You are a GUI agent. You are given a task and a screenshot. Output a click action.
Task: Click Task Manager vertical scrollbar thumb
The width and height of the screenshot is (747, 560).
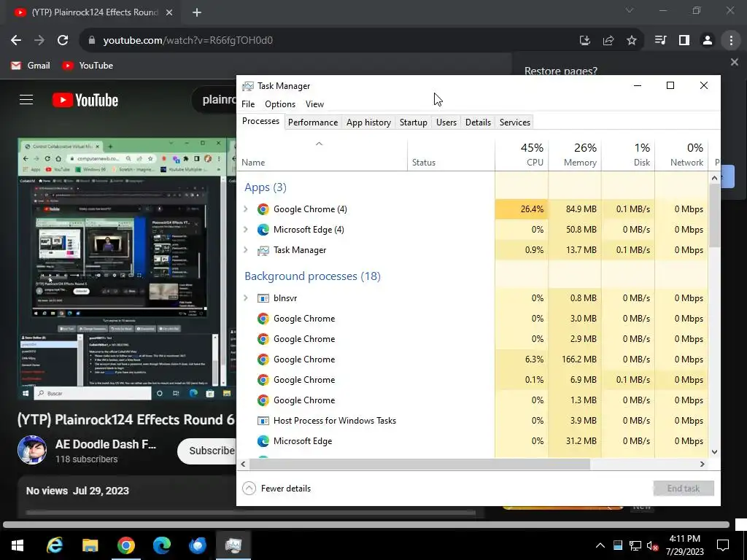pyautogui.click(x=714, y=214)
